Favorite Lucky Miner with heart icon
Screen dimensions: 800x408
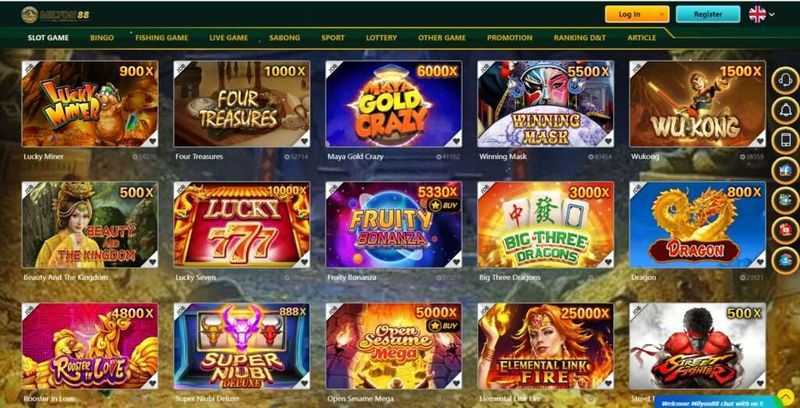pos(153,141)
